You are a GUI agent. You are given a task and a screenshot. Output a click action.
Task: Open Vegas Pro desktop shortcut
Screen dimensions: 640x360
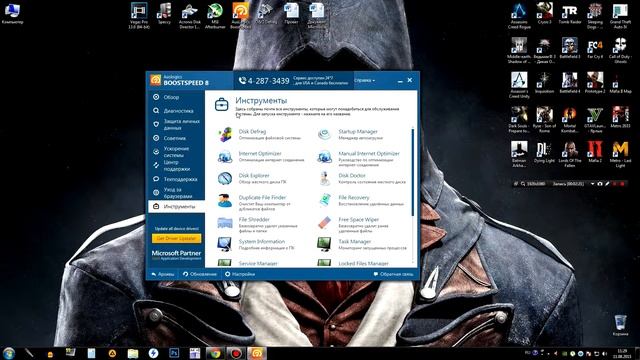coord(139,16)
